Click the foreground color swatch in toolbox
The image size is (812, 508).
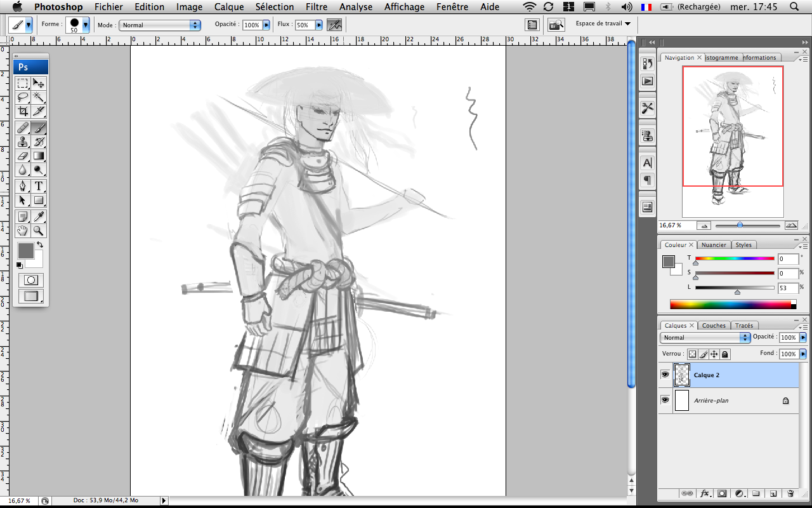tap(25, 250)
